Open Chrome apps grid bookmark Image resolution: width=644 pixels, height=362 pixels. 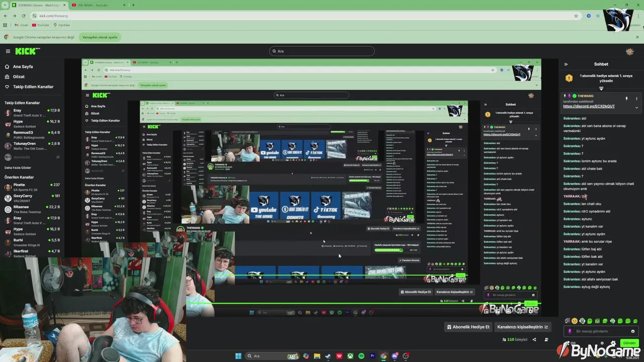[6, 25]
